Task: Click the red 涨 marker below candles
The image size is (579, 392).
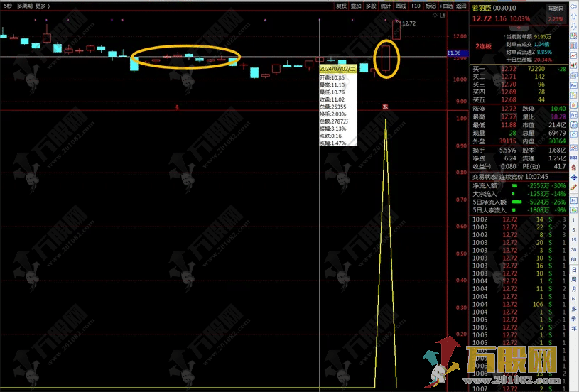Action: coord(385,107)
